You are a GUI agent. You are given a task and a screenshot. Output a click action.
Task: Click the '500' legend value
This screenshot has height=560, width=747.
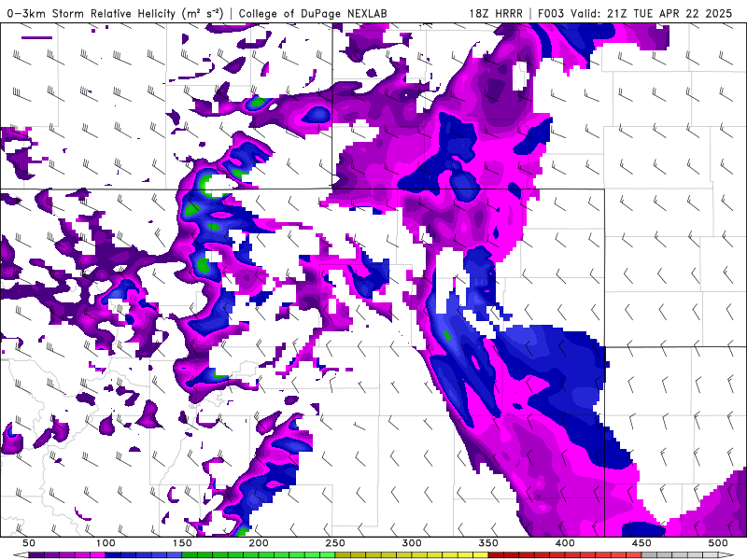pyautogui.click(x=718, y=543)
